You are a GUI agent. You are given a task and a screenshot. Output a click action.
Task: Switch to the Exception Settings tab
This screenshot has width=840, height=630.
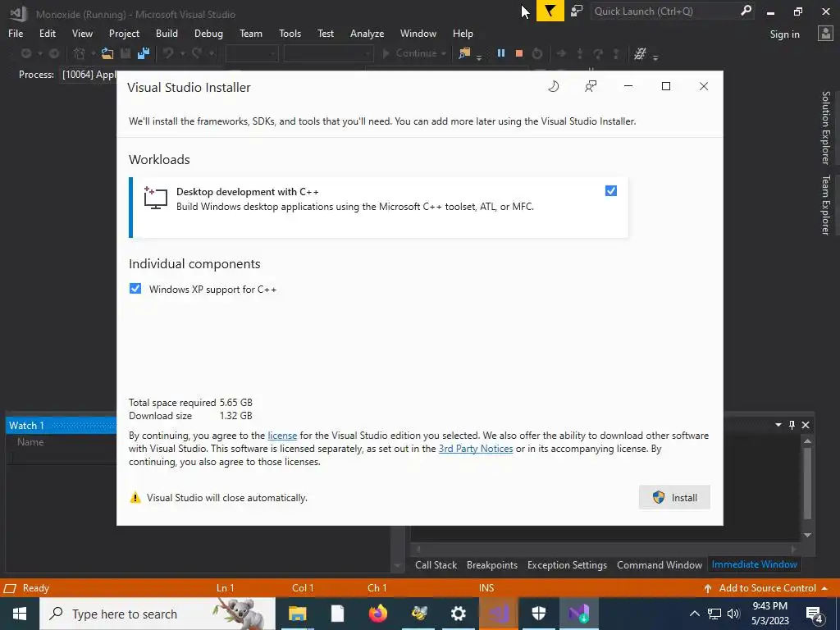click(567, 565)
